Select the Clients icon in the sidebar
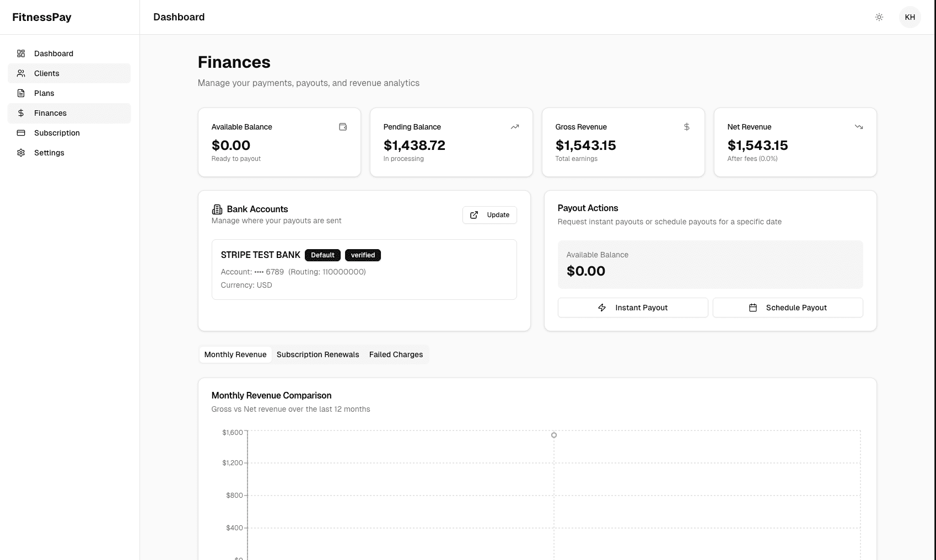Viewport: 936px width, 560px height. click(21, 73)
